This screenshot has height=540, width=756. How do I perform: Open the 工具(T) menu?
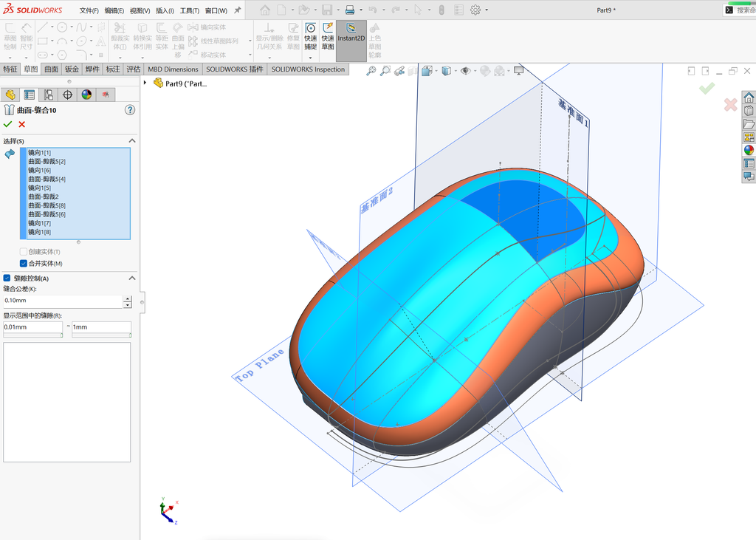point(190,10)
